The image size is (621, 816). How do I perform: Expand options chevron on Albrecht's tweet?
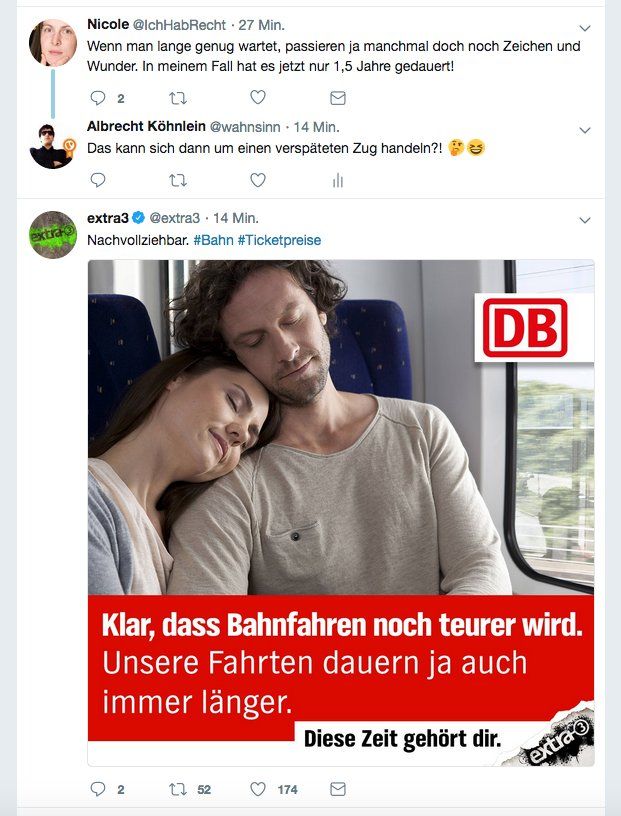[x=585, y=130]
